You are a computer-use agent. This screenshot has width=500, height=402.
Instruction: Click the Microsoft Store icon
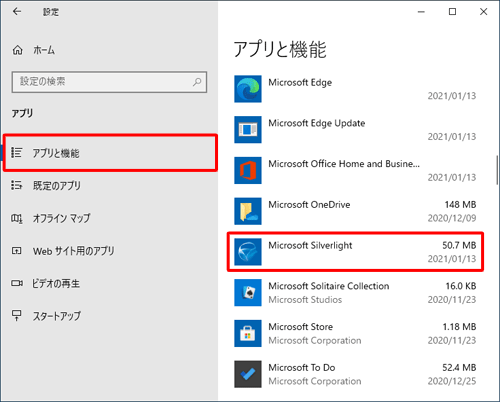[248, 333]
